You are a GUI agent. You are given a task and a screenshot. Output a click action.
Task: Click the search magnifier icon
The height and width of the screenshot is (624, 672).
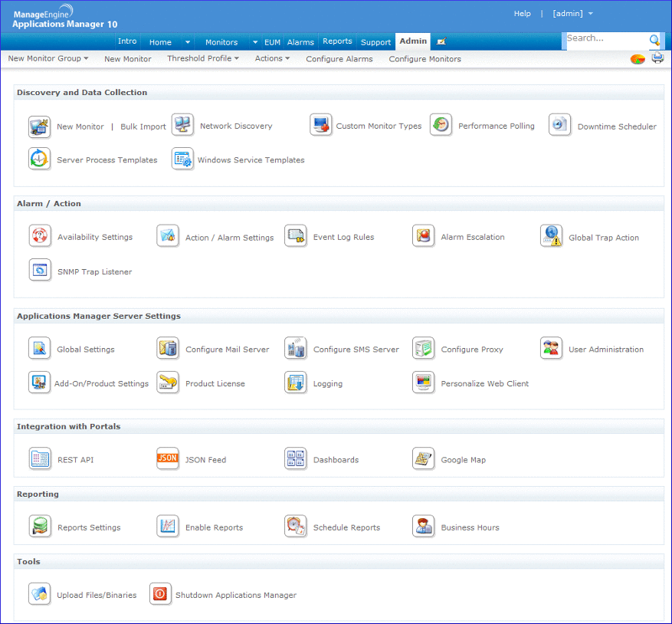pos(654,41)
